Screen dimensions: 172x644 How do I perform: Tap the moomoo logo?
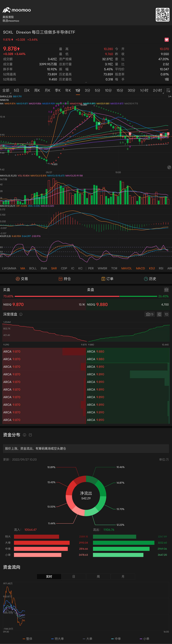(x=17, y=10)
